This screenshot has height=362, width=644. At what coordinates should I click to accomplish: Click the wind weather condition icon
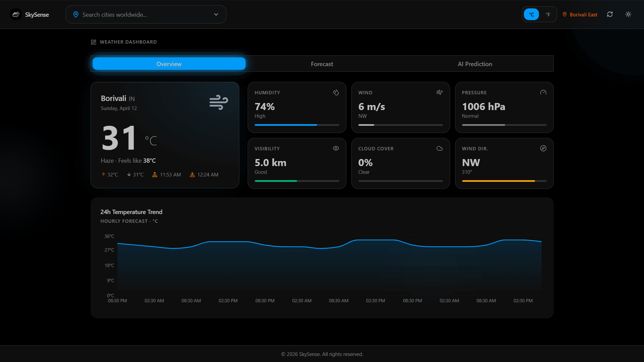point(218,102)
